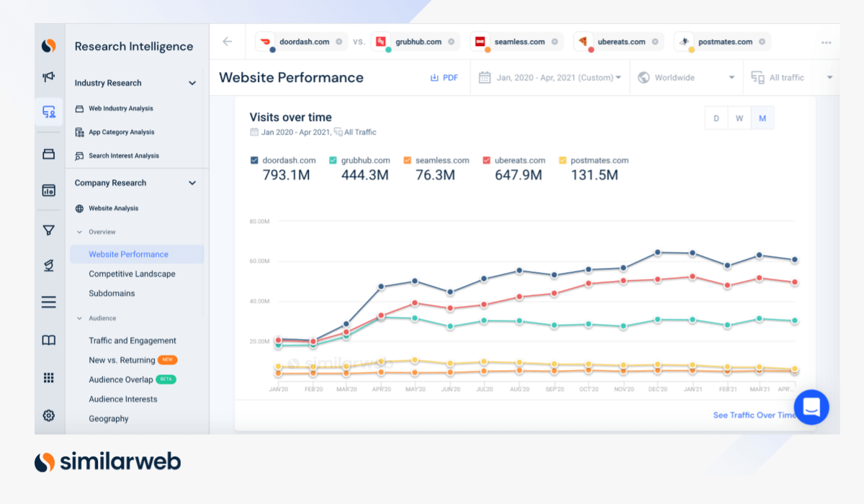
Task: Click the Similarweb logo in the sidebar
Action: click(x=48, y=46)
